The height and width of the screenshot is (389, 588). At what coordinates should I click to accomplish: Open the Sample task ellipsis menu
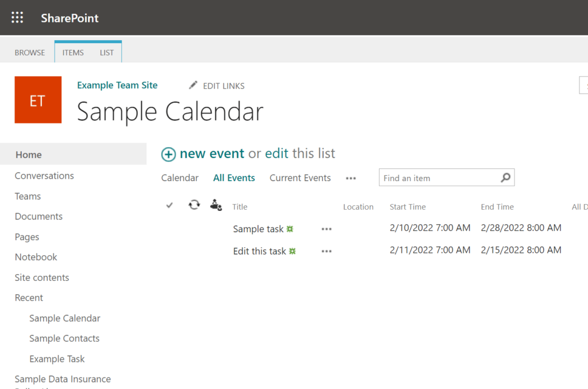(x=327, y=229)
